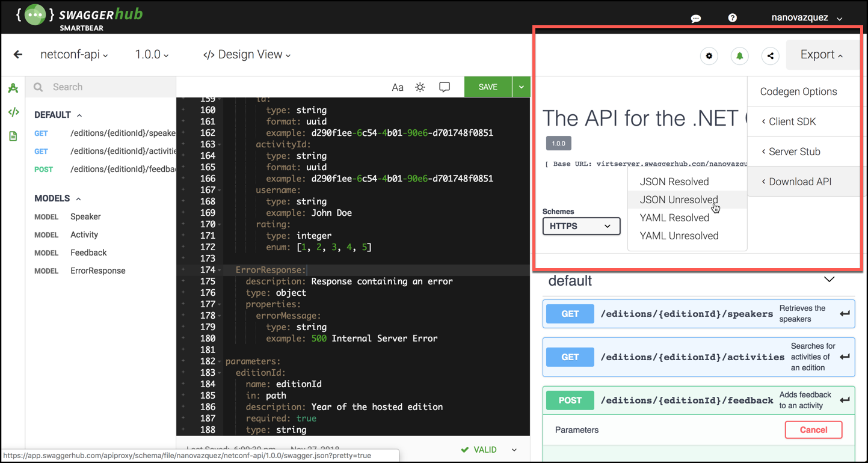Select the Speaker model
The image size is (868, 463).
[85, 216]
